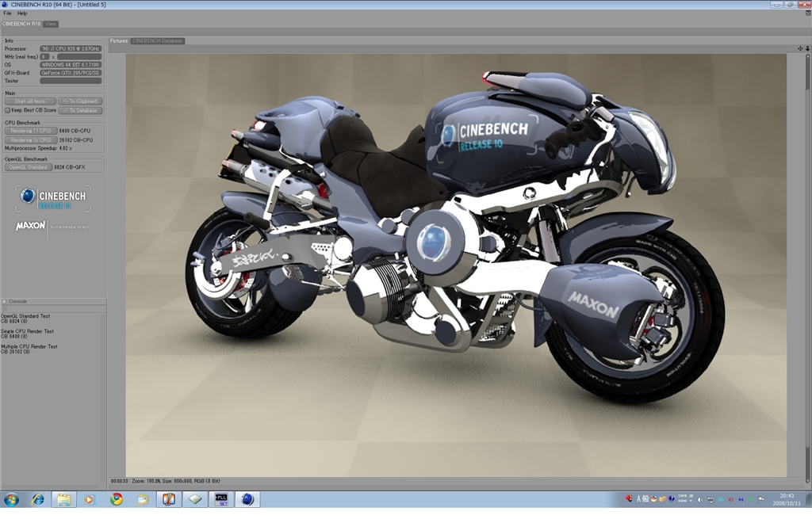Switch to the CINEBENCH R10 tab
Screen dimensions: 812x519
pyautogui.click(x=21, y=24)
